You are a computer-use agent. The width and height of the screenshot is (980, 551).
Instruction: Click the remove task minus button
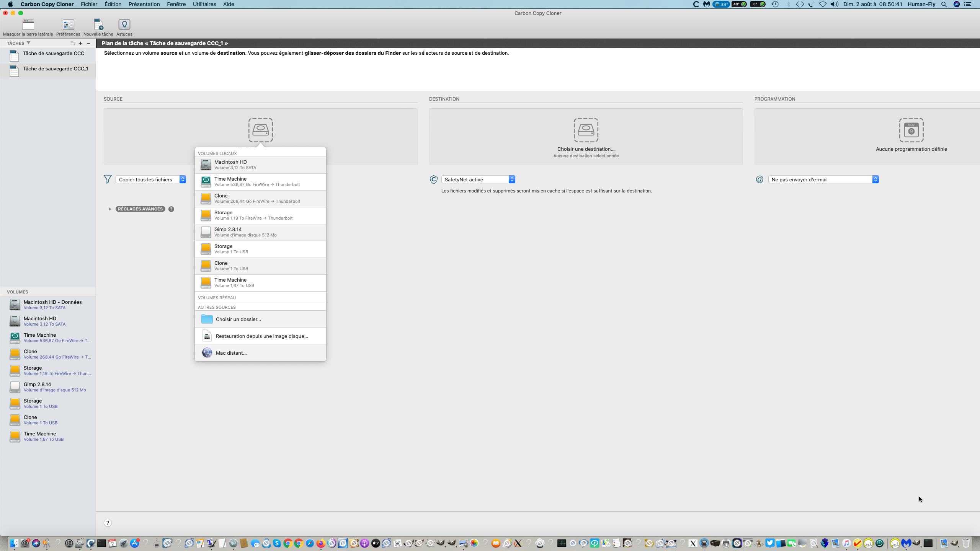pyautogui.click(x=88, y=43)
